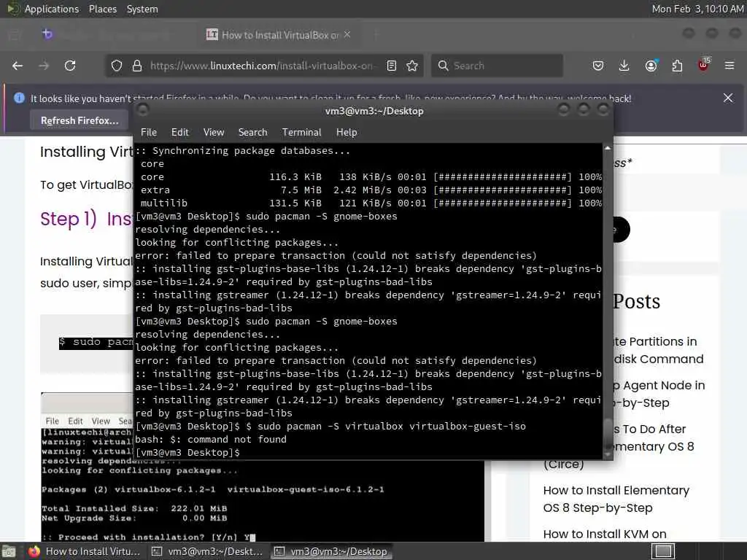Open the extensions puzzle icon

point(677,66)
